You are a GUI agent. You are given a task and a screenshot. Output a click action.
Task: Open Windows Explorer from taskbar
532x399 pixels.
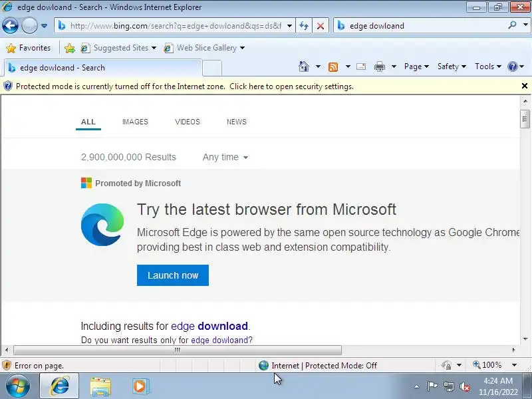pyautogui.click(x=100, y=386)
